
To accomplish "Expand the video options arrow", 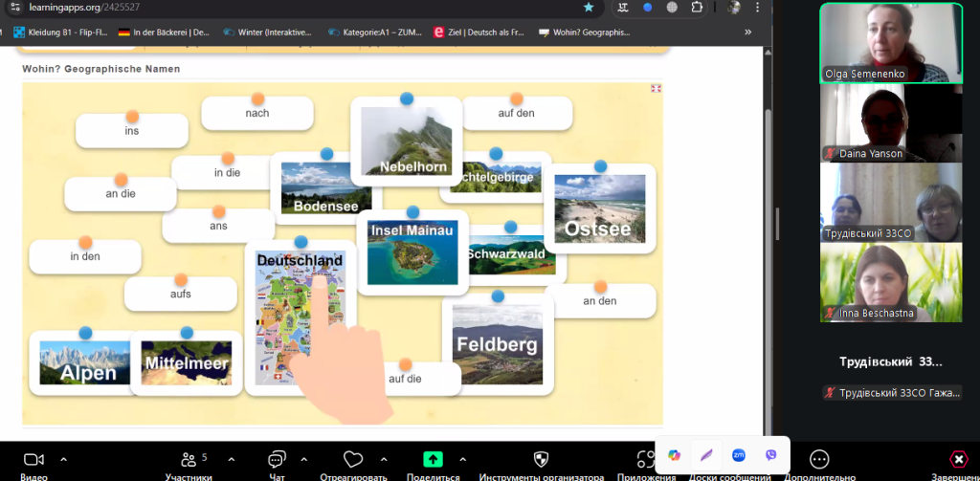I will [63, 458].
